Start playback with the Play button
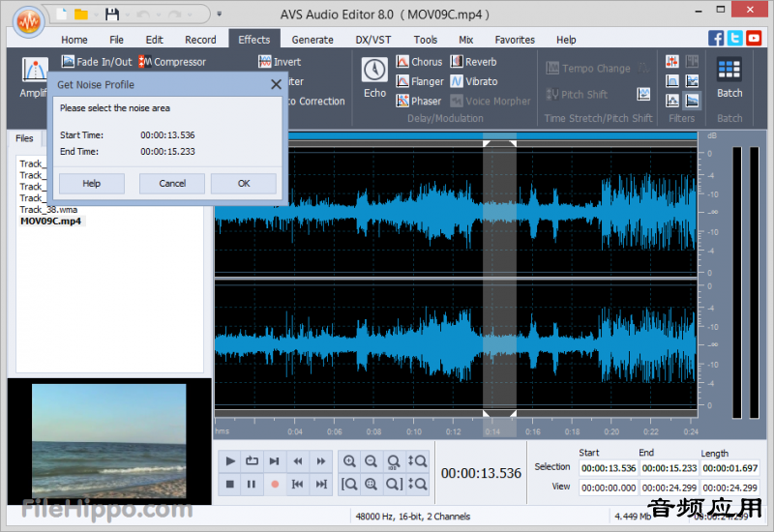Image resolution: width=774 pixels, height=532 pixels. [230, 461]
